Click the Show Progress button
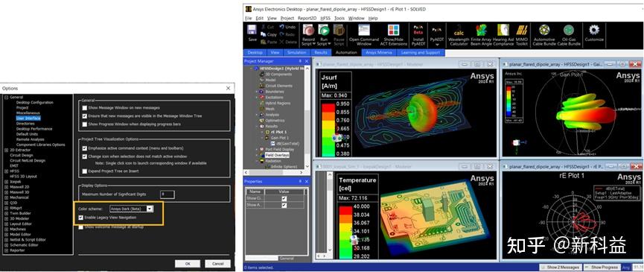This screenshot has height=272, width=644. click(x=602, y=268)
